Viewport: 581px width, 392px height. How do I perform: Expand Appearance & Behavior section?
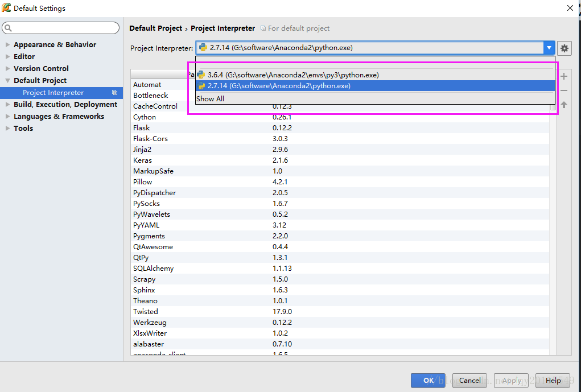pos(7,44)
